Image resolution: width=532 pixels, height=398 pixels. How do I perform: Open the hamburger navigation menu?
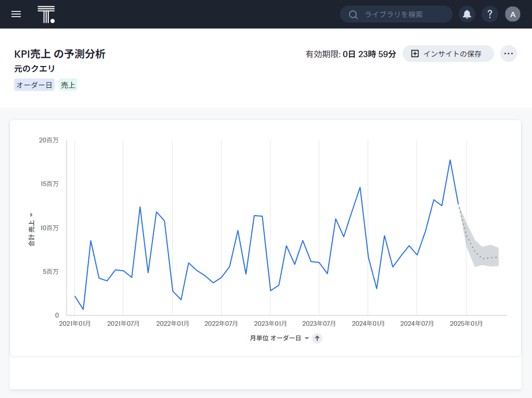[16, 14]
